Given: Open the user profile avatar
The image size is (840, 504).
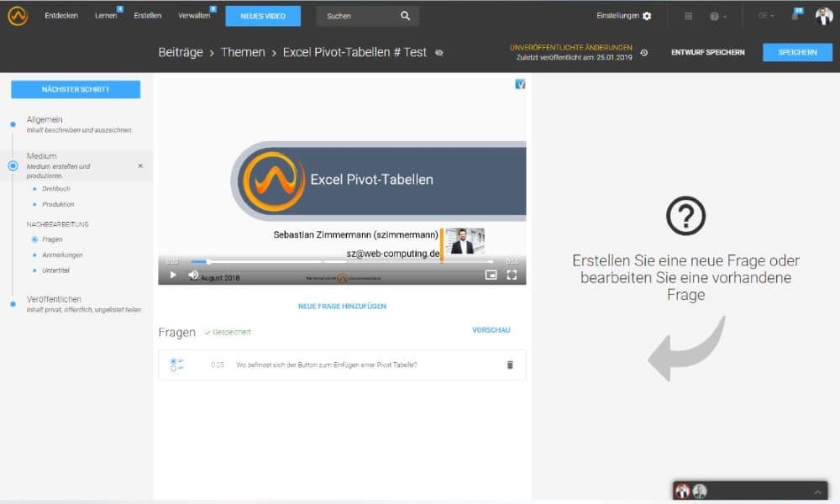Looking at the screenshot, I should point(824,16).
